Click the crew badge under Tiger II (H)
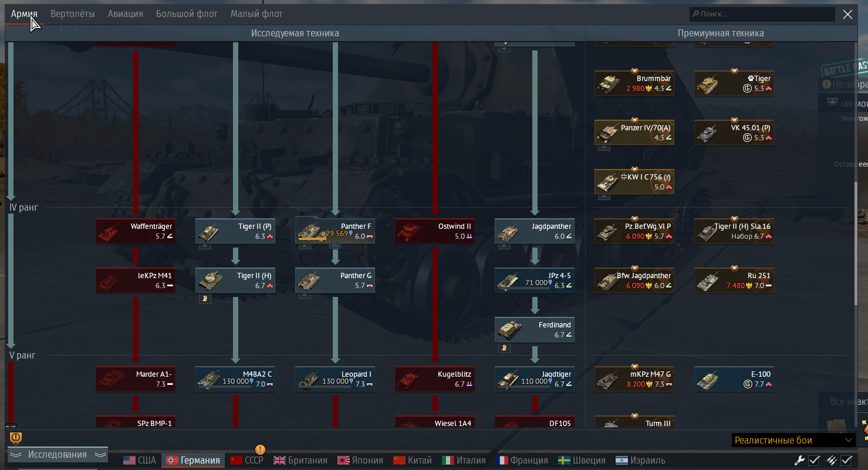This screenshot has width=868, height=470. tap(205, 299)
